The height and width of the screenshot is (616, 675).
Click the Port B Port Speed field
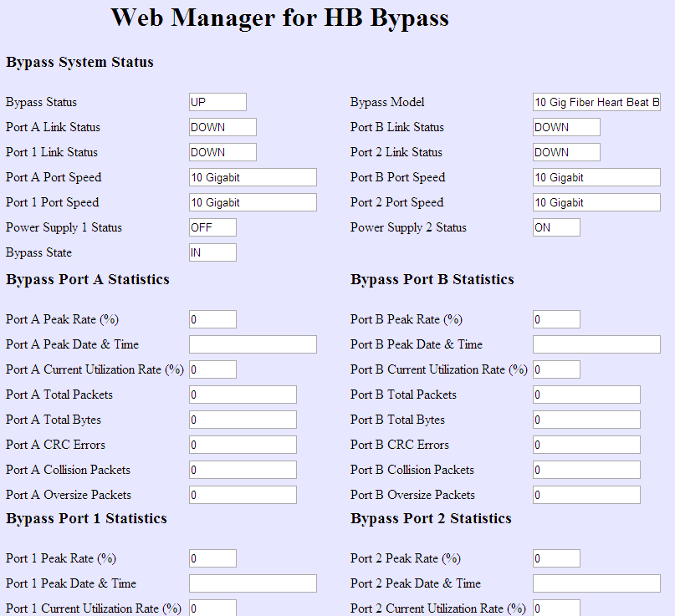coord(596,177)
